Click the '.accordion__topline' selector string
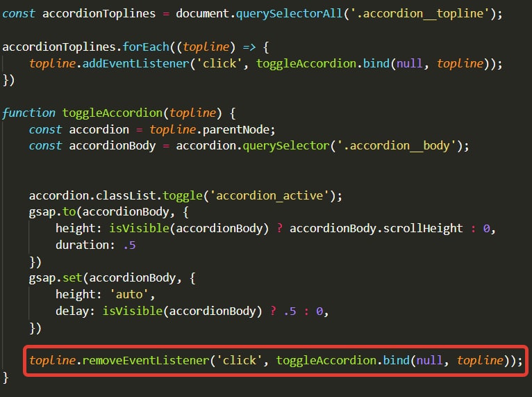This screenshot has height=397, width=532. pyautogui.click(x=420, y=14)
